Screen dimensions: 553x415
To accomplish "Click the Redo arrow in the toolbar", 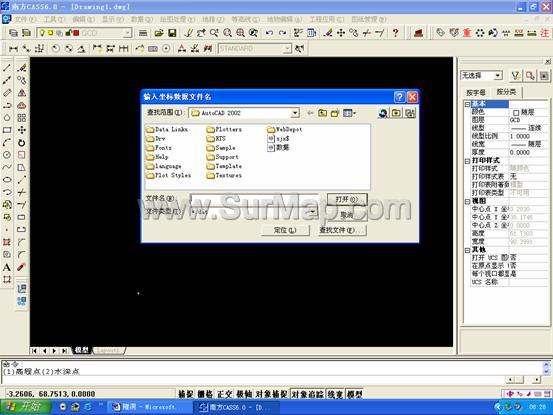I will click(x=282, y=33).
